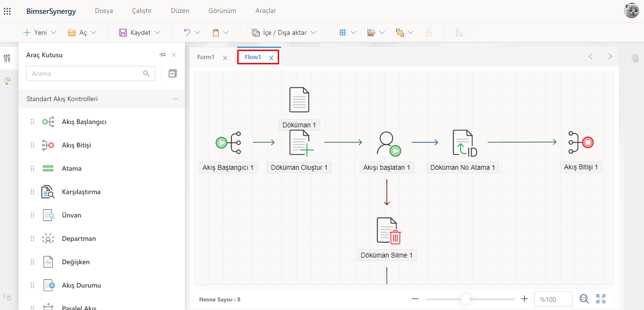Click the fit-to-screen icon
The image size is (644, 310).
pos(601,299)
